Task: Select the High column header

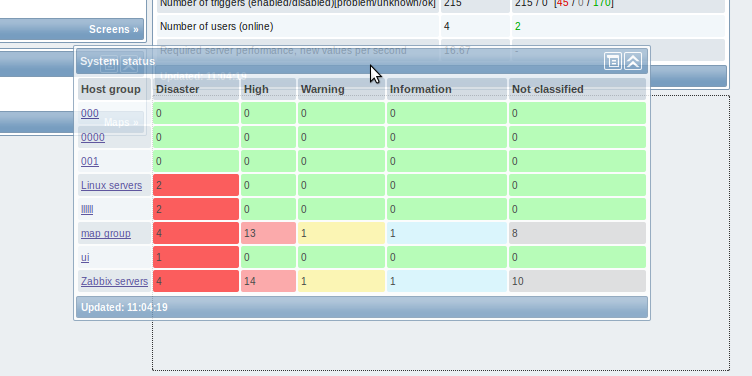Action: pos(268,89)
